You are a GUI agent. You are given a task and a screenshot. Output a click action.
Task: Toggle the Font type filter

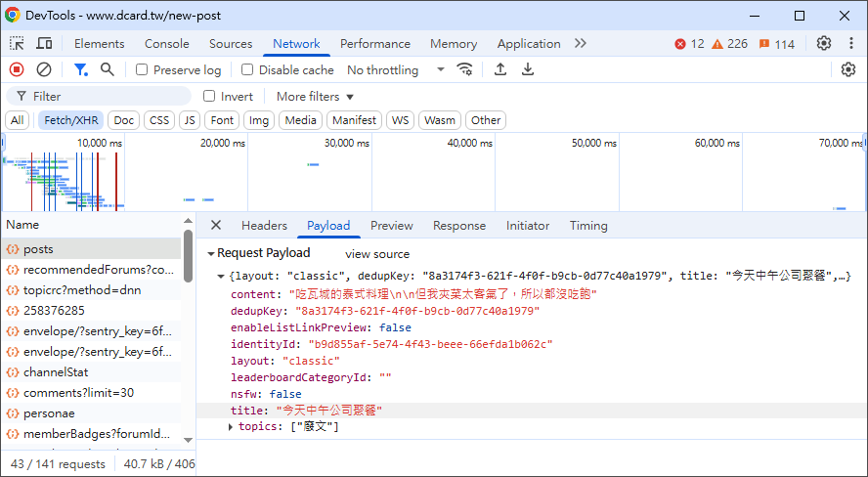222,120
